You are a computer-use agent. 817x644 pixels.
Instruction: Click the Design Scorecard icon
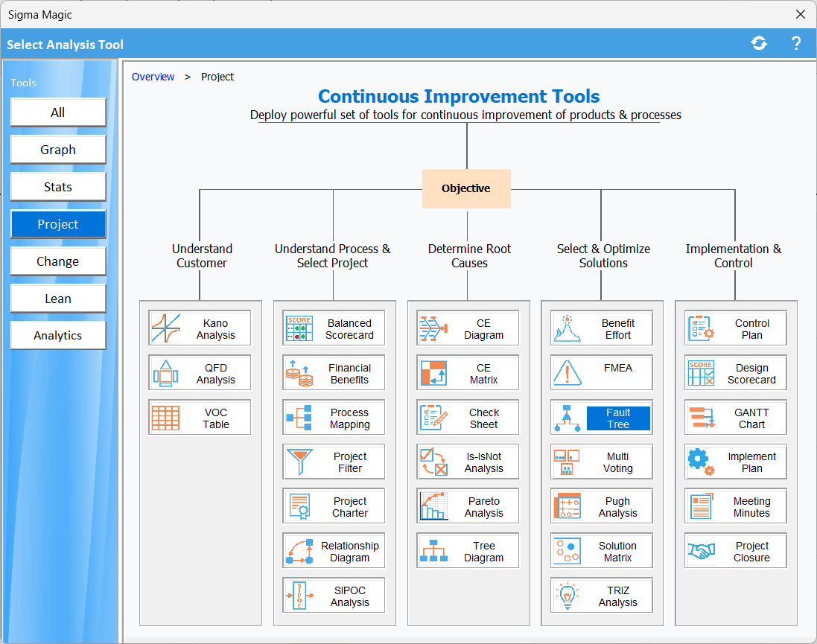click(x=701, y=373)
